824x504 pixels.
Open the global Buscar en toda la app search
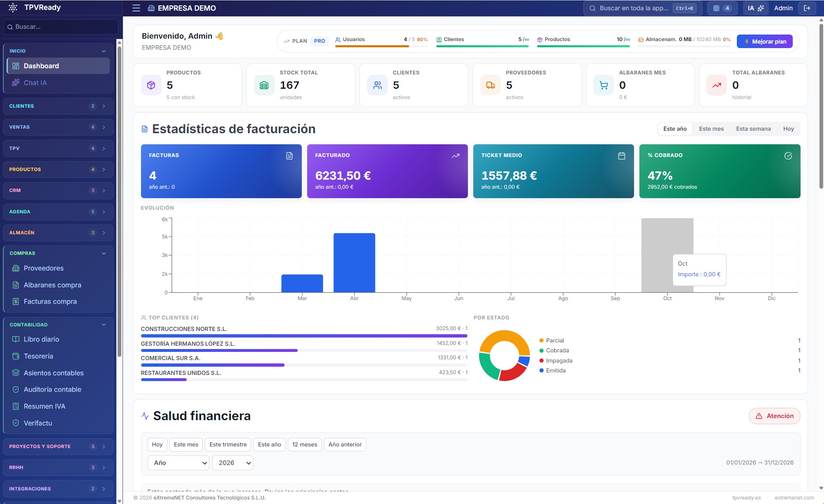tap(642, 8)
